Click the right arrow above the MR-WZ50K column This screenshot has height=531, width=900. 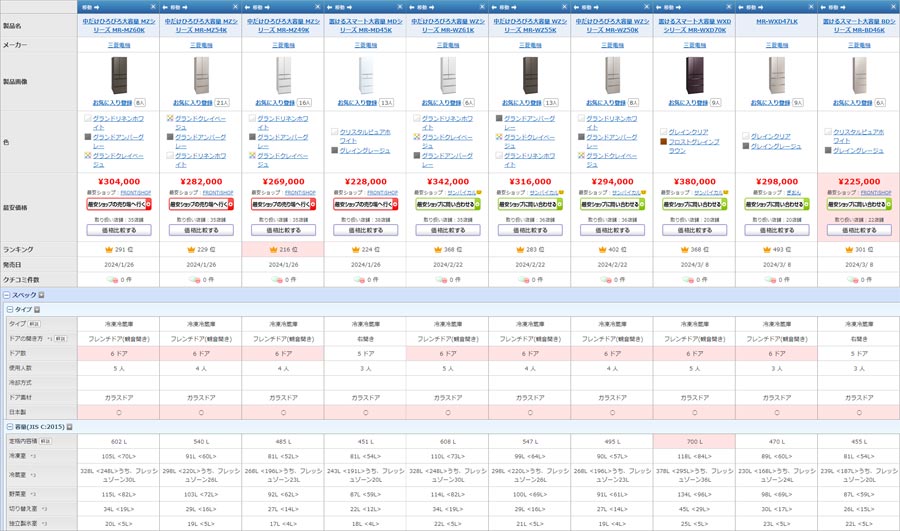[x=598, y=7]
